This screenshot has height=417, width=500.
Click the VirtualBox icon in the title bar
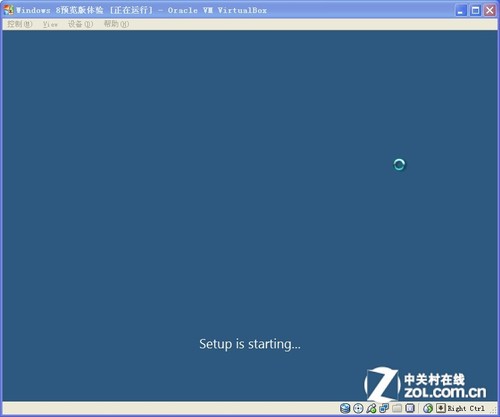coord(8,10)
